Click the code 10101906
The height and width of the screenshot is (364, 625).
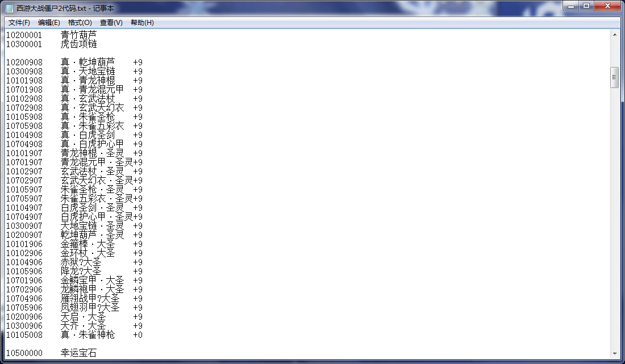[x=24, y=244]
